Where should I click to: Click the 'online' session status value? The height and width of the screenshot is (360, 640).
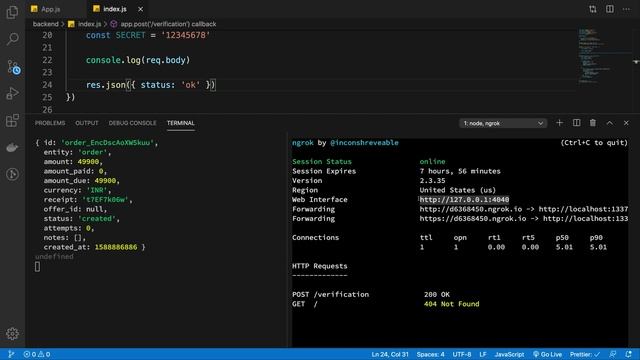point(432,162)
